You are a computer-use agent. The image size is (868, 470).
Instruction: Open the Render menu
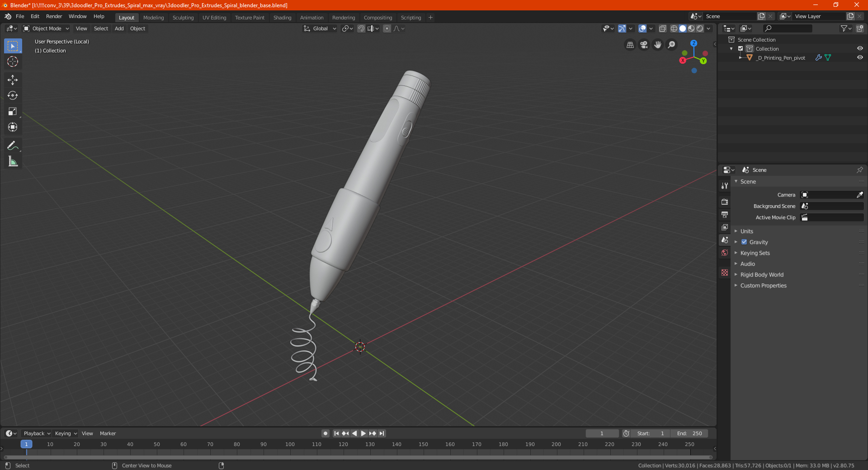(54, 16)
